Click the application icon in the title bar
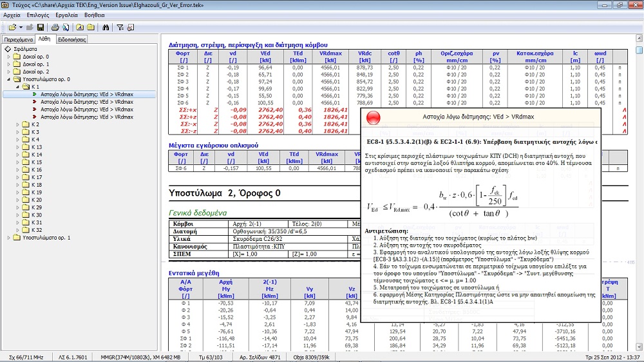The width and height of the screenshot is (644, 362). pos(5,5)
